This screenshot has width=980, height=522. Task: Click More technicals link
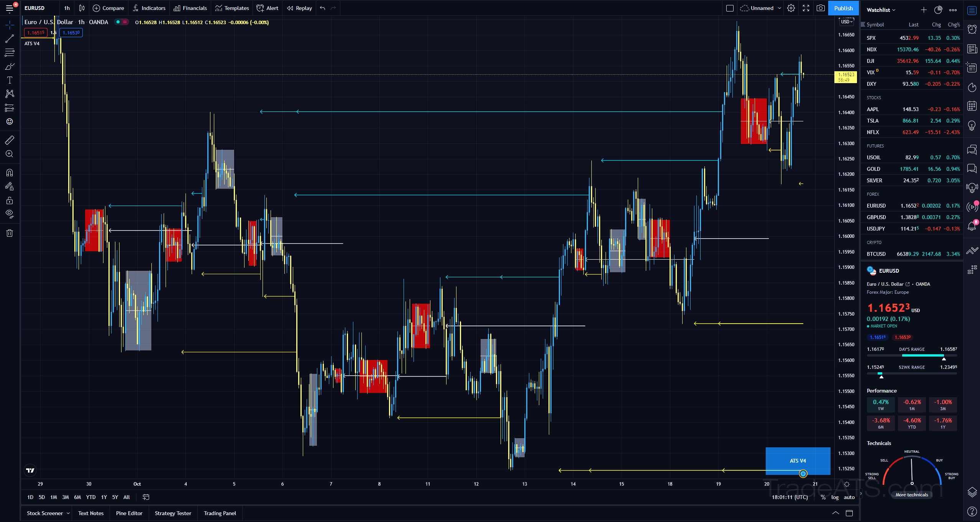[x=912, y=495]
